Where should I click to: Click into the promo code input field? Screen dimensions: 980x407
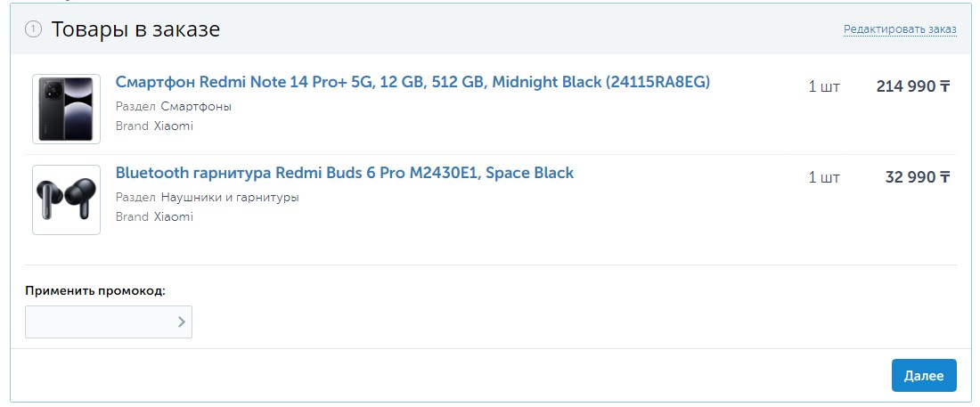(x=98, y=322)
